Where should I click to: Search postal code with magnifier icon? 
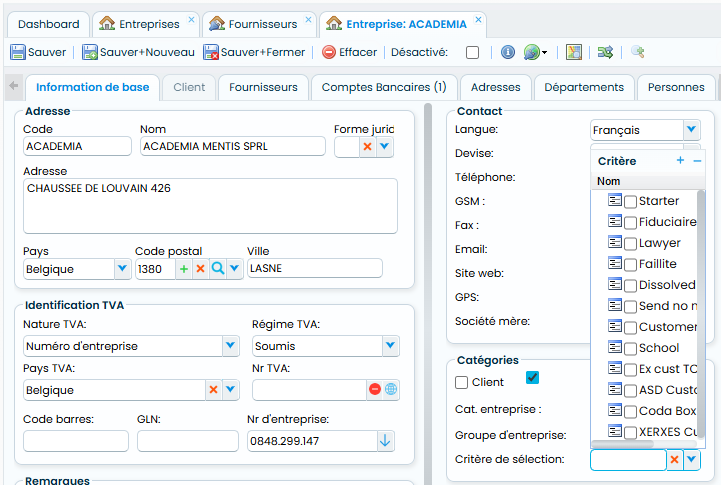(218, 268)
